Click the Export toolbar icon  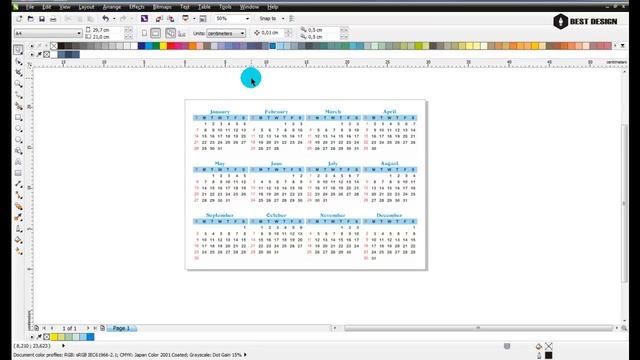171,19
